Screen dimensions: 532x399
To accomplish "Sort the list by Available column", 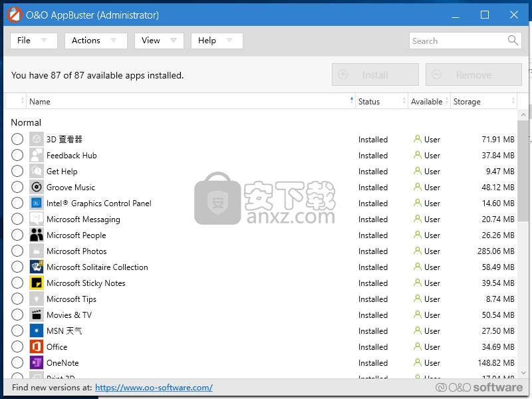I will pos(429,101).
